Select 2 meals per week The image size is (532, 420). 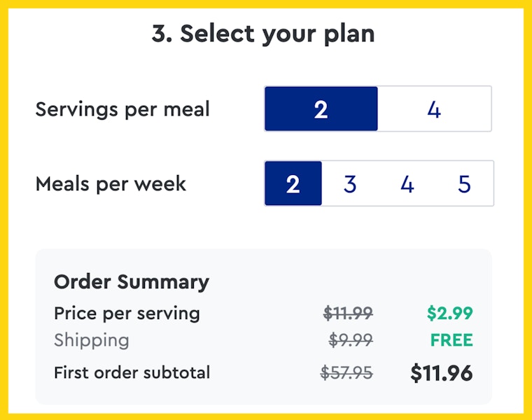click(x=293, y=183)
